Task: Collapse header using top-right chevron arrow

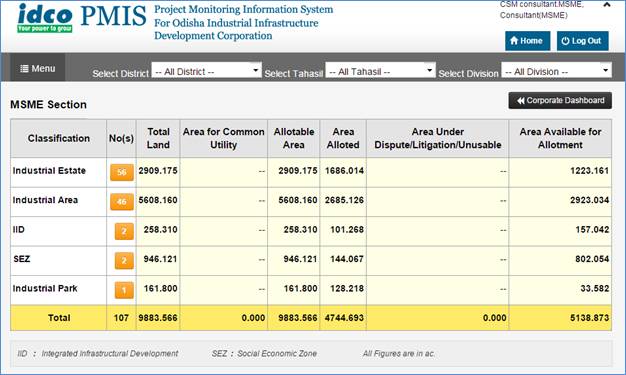Action: pyautogui.click(x=607, y=5)
